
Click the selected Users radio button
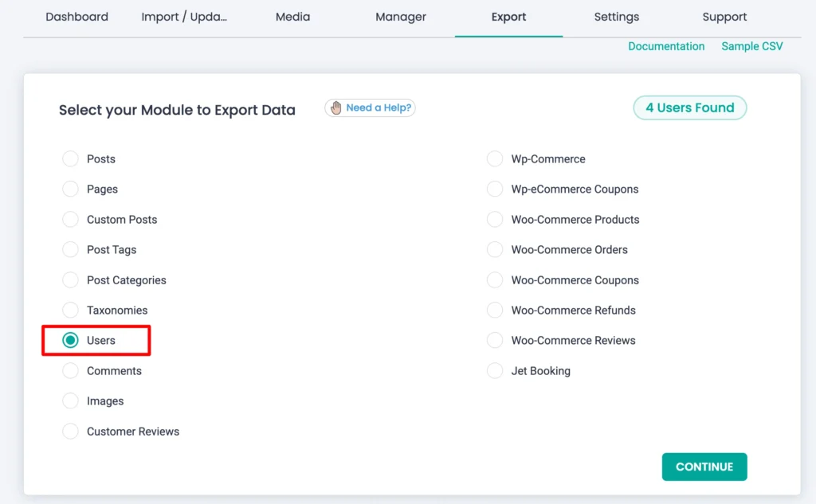(71, 341)
